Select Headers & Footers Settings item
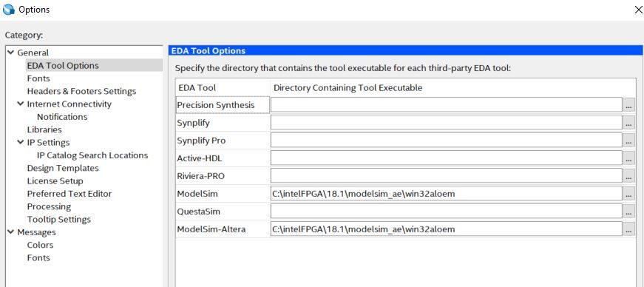The image size is (644, 287). coord(82,91)
